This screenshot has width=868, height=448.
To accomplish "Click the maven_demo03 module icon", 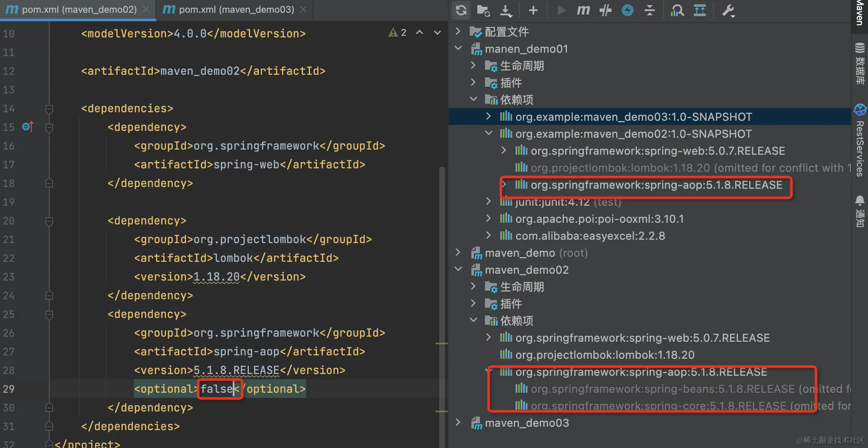I will [476, 423].
